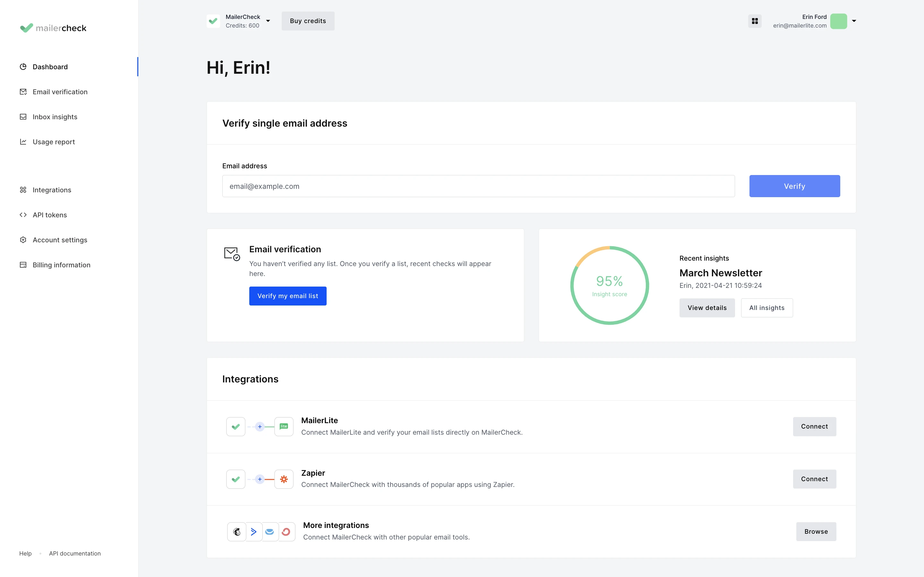Click the Inbox insights tray icon
This screenshot has height=577, width=924.
pyautogui.click(x=23, y=117)
